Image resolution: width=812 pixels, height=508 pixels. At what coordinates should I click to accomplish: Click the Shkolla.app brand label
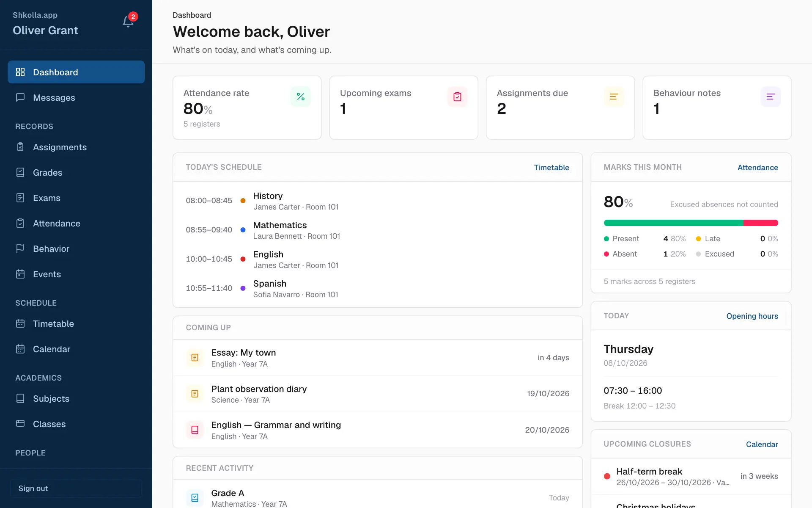coord(35,15)
